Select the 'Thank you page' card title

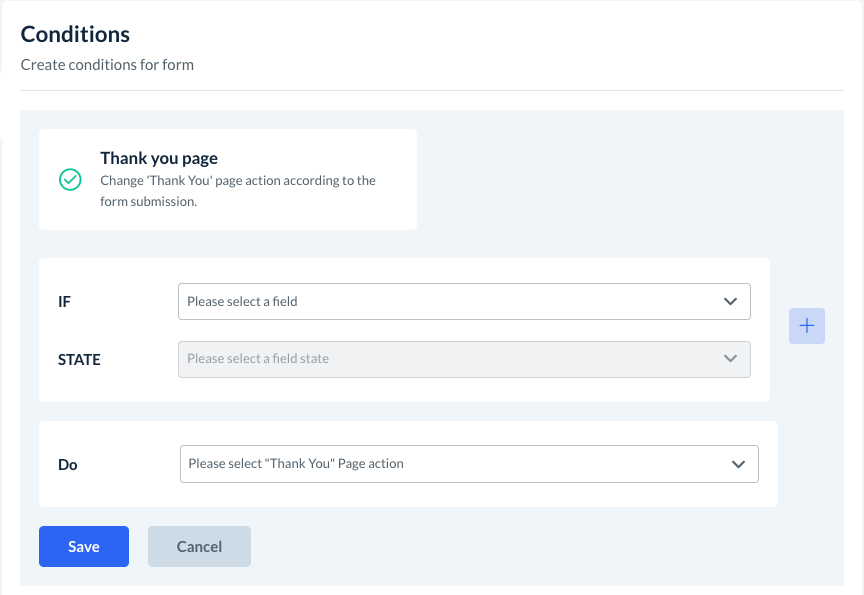159,158
